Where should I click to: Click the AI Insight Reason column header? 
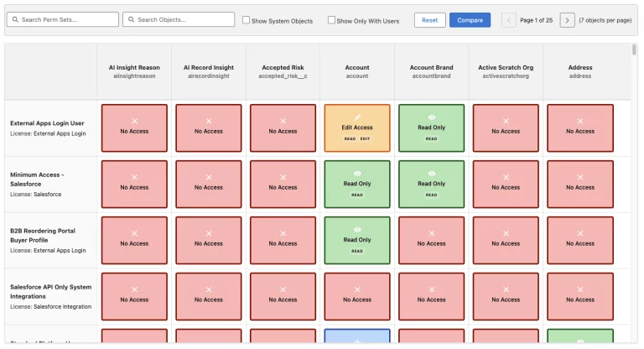click(x=134, y=71)
